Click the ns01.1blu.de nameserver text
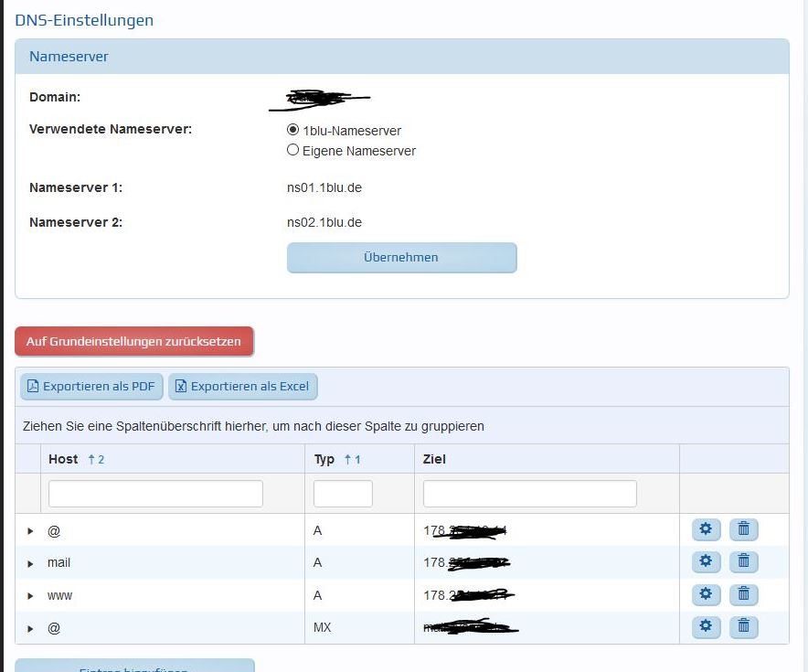 [324, 187]
